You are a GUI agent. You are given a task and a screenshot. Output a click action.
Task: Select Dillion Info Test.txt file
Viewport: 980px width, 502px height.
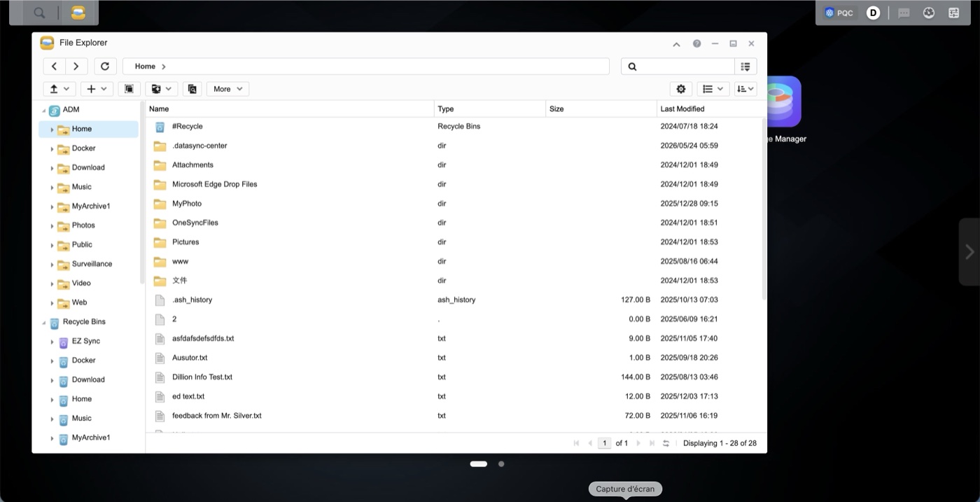454,377
